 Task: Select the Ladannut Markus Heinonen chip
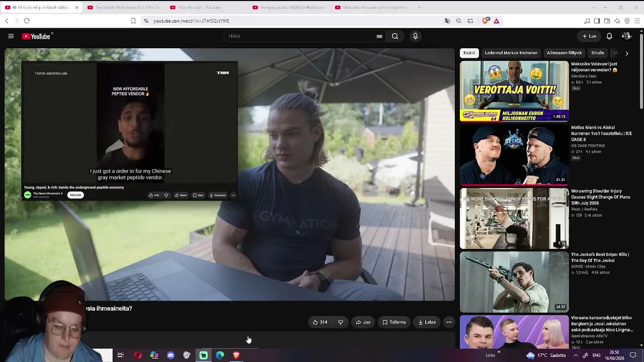point(511,53)
